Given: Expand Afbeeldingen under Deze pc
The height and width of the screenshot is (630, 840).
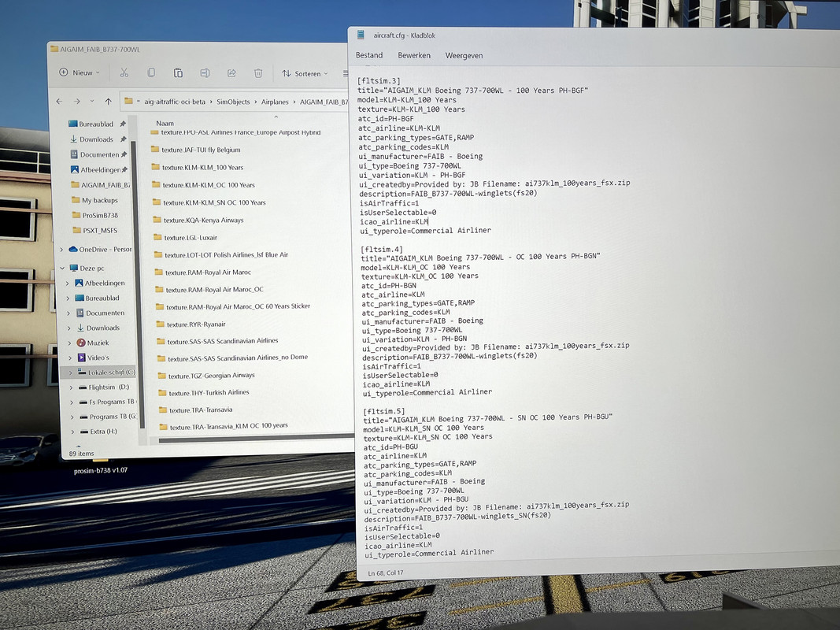Looking at the screenshot, I should tap(68, 283).
